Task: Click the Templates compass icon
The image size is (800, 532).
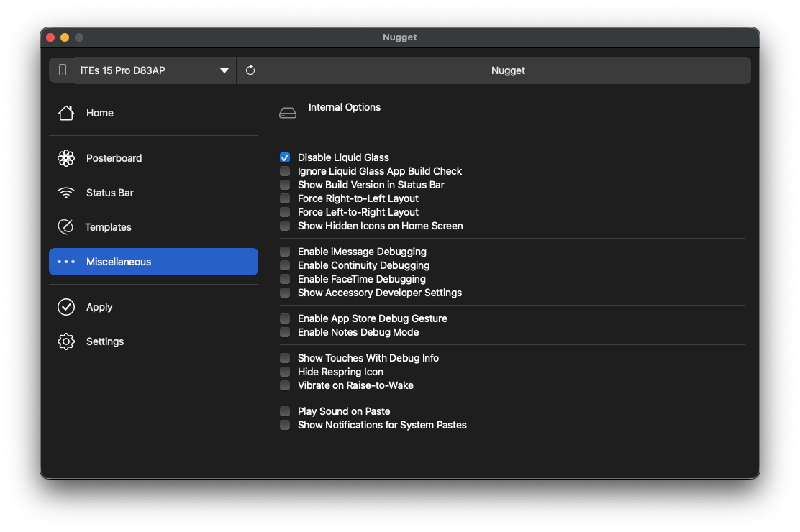Action: pyautogui.click(x=65, y=227)
